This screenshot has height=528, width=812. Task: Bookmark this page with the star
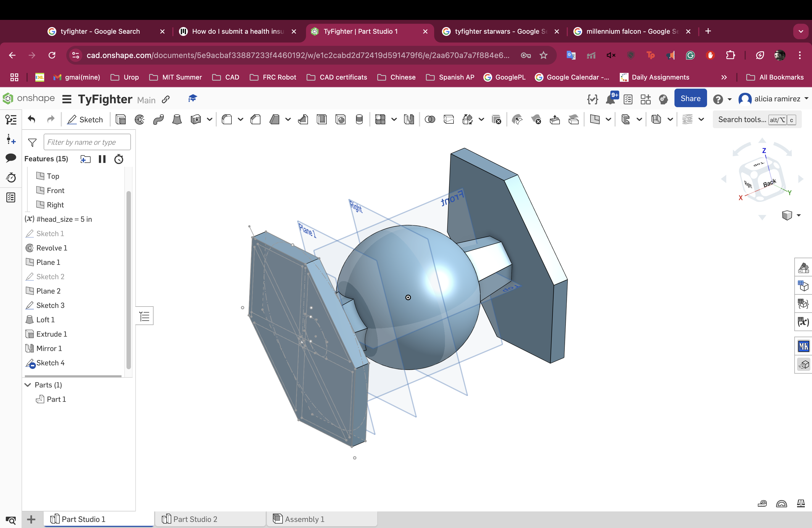coord(544,55)
